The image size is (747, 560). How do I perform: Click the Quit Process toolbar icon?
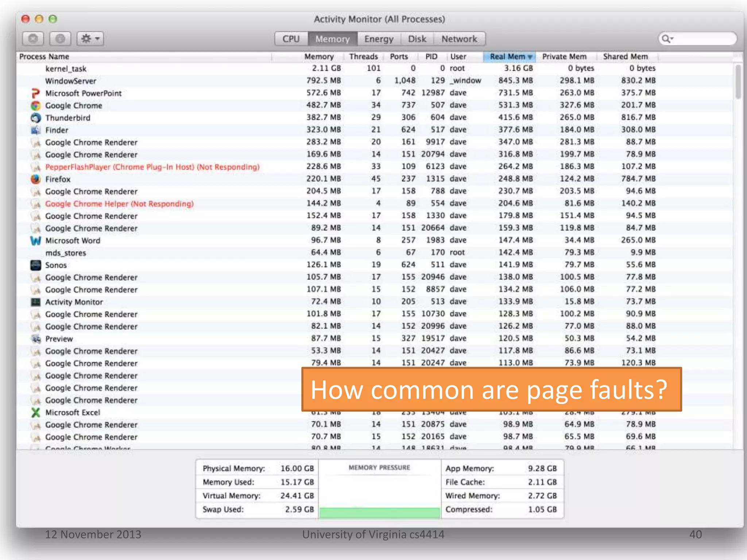pos(33,39)
